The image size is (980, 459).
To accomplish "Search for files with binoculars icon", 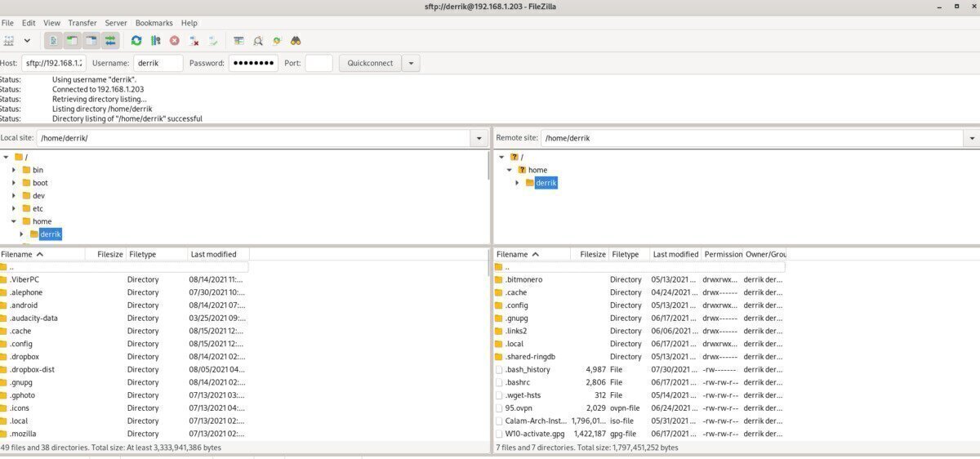I will click(296, 40).
